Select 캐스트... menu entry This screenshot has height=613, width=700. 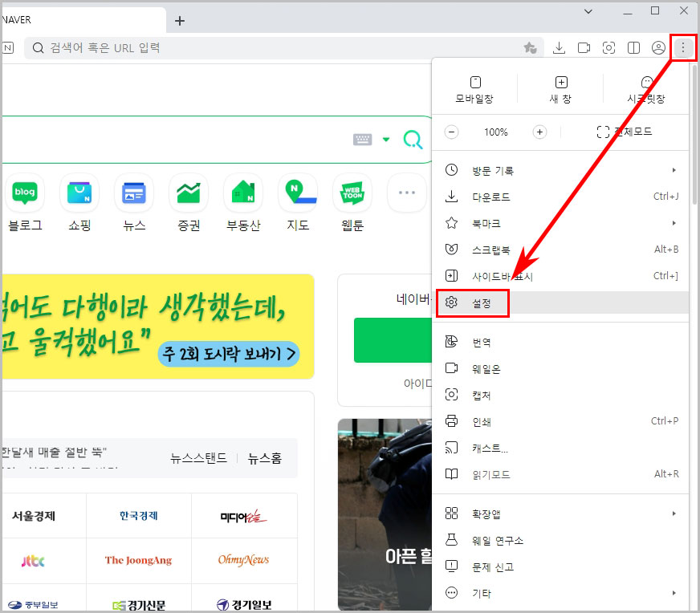coord(560,448)
